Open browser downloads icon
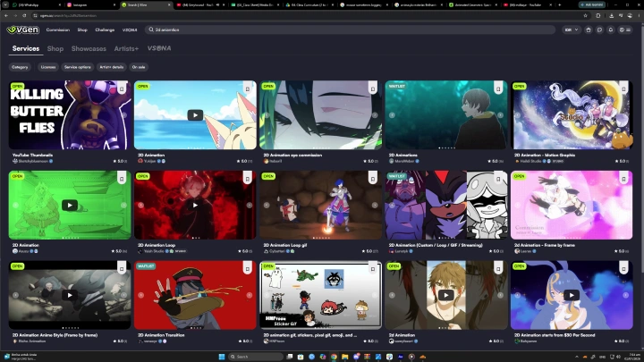 tap(611, 15)
